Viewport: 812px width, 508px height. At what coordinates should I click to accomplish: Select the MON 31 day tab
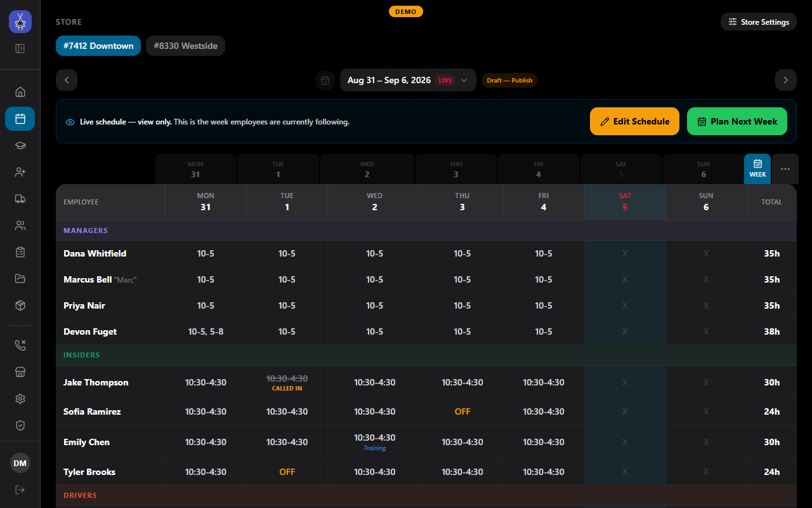click(x=195, y=169)
